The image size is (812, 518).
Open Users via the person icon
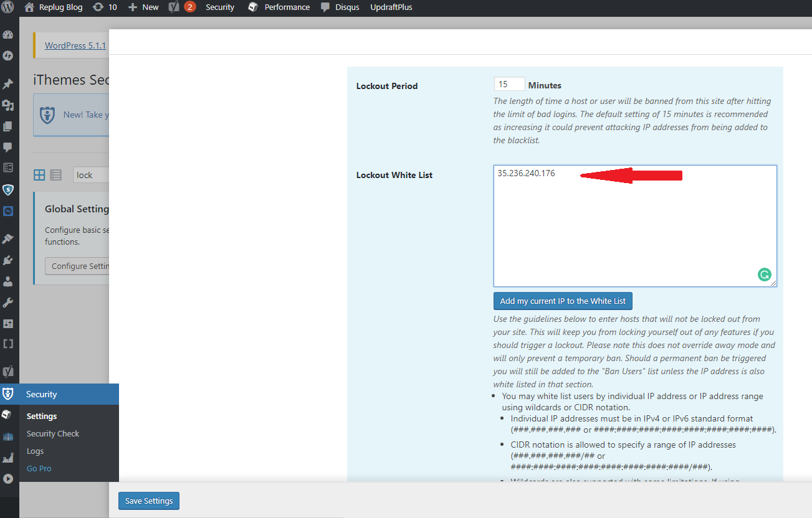click(x=8, y=281)
